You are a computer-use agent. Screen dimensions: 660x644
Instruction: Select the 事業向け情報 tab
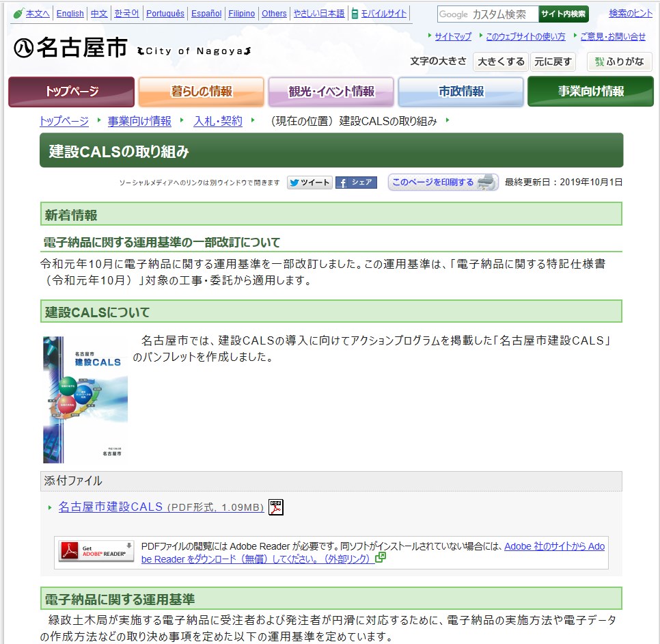[x=590, y=92]
